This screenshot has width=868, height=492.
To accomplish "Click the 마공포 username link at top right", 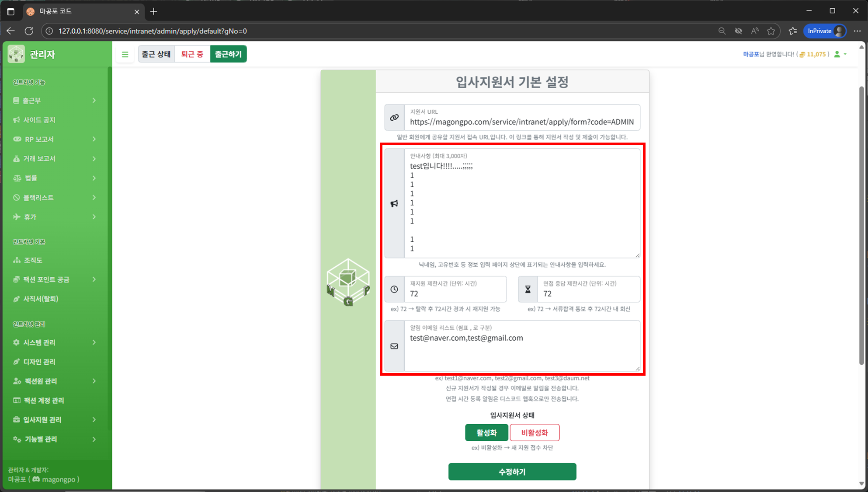I will point(751,54).
